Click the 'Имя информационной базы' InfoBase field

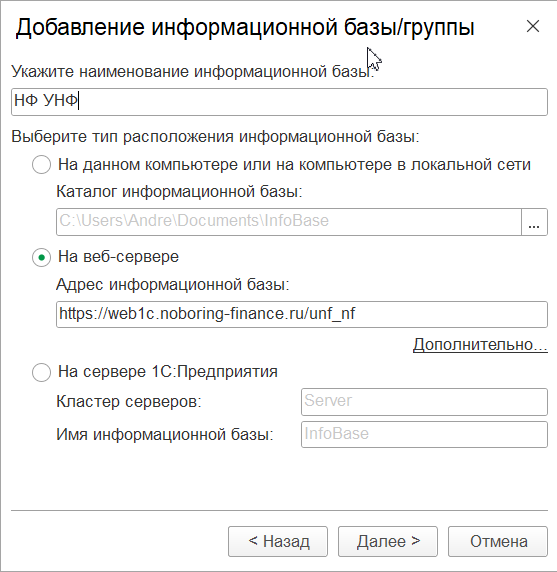[424, 434]
